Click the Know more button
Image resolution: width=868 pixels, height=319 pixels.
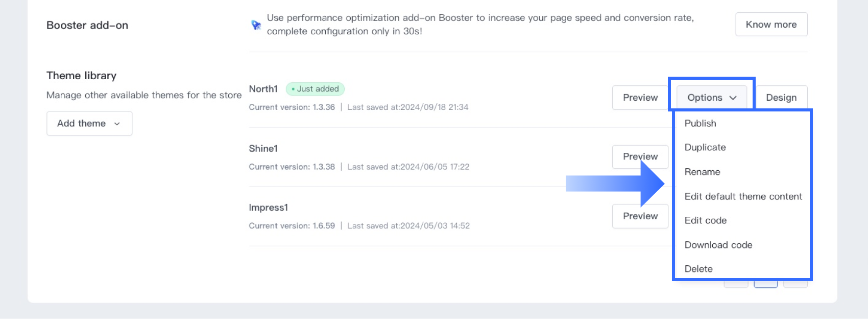771,25
